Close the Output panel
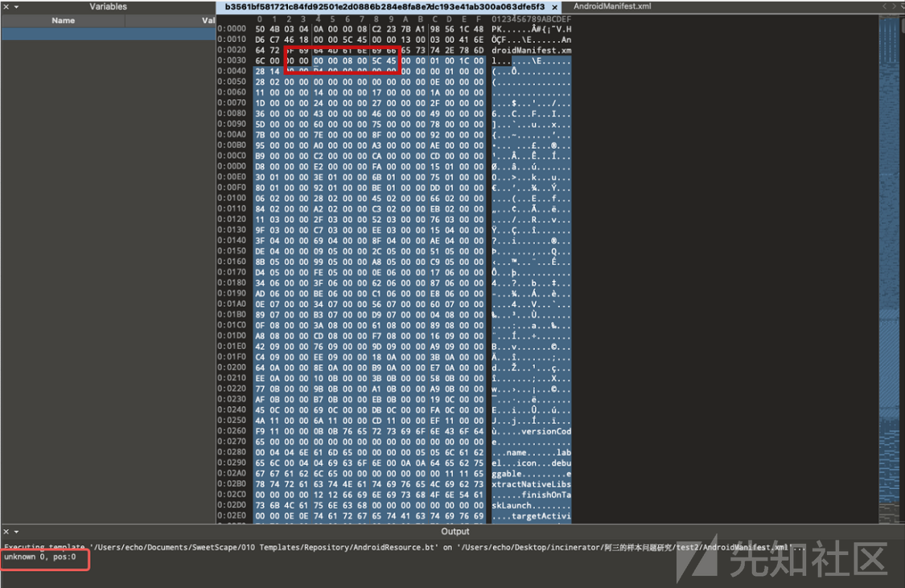 (x=5, y=532)
